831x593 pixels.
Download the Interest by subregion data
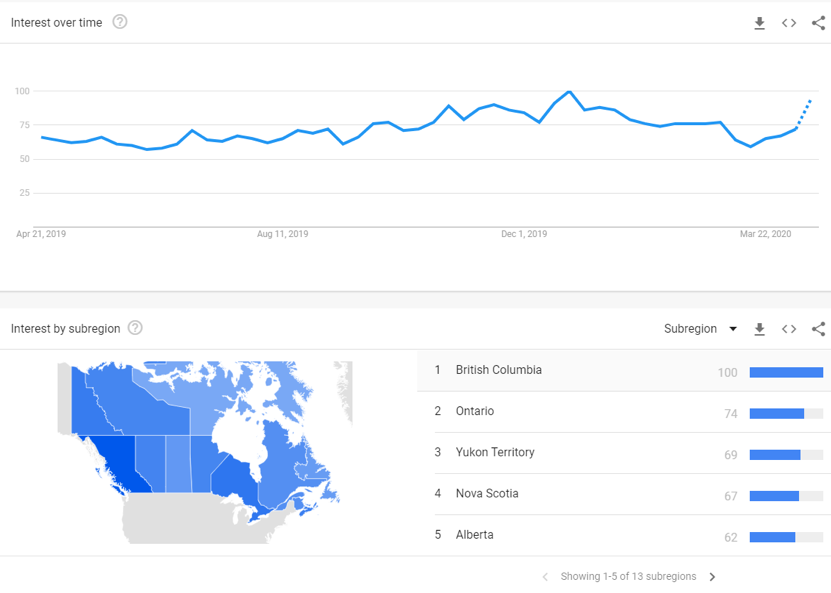pos(759,329)
